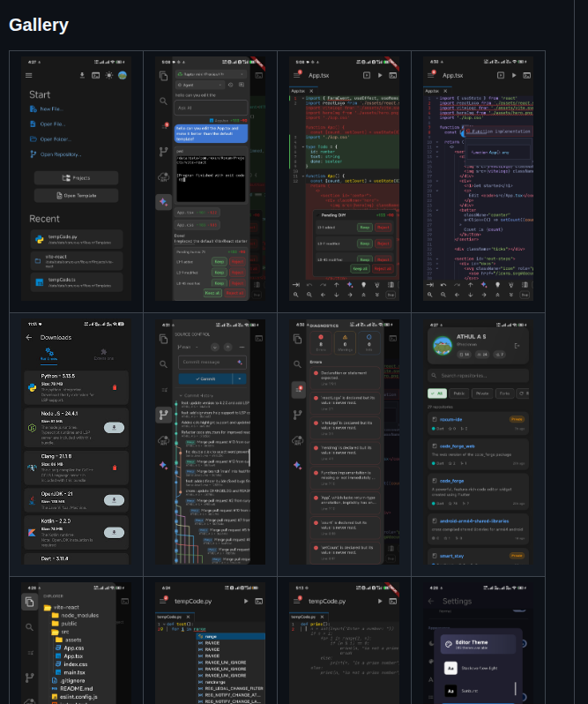Click the profile avatar in the Start screenshot
Screen dimensions: 588x704
(122, 76)
